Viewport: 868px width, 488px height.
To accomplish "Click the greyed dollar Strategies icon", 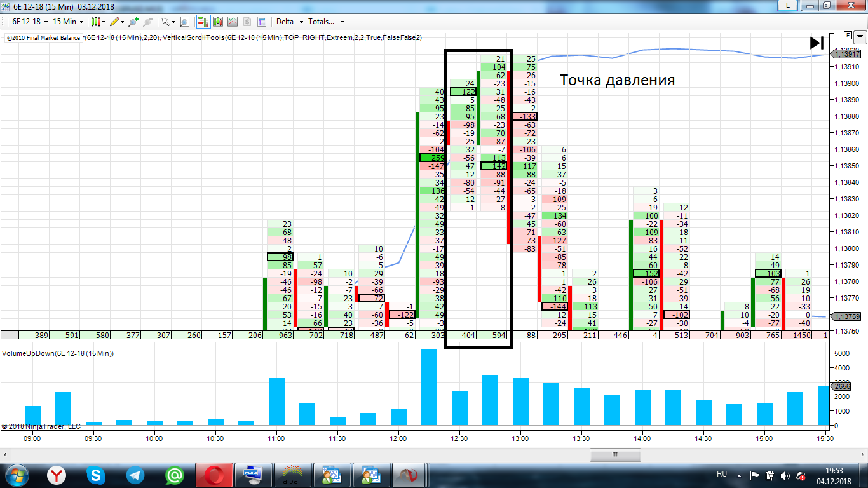I will pyautogui.click(x=247, y=22).
